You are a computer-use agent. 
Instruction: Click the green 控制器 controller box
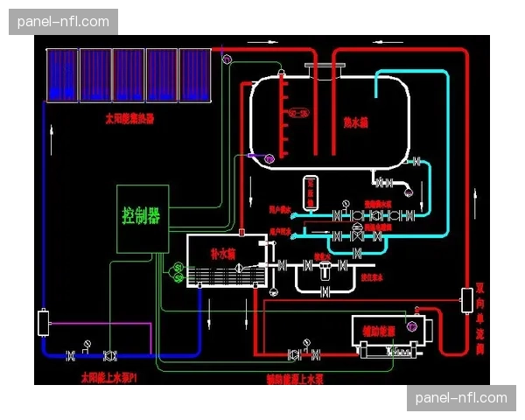tap(142, 219)
